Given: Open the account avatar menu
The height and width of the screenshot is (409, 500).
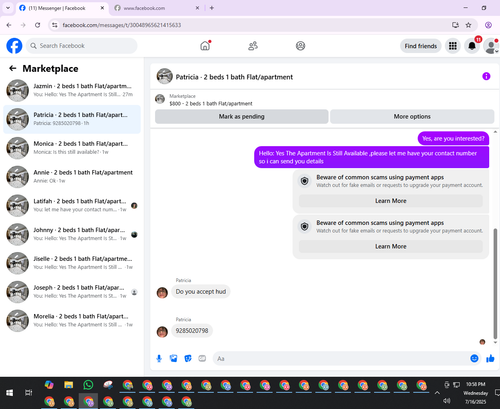Looking at the screenshot, I should [x=491, y=46].
